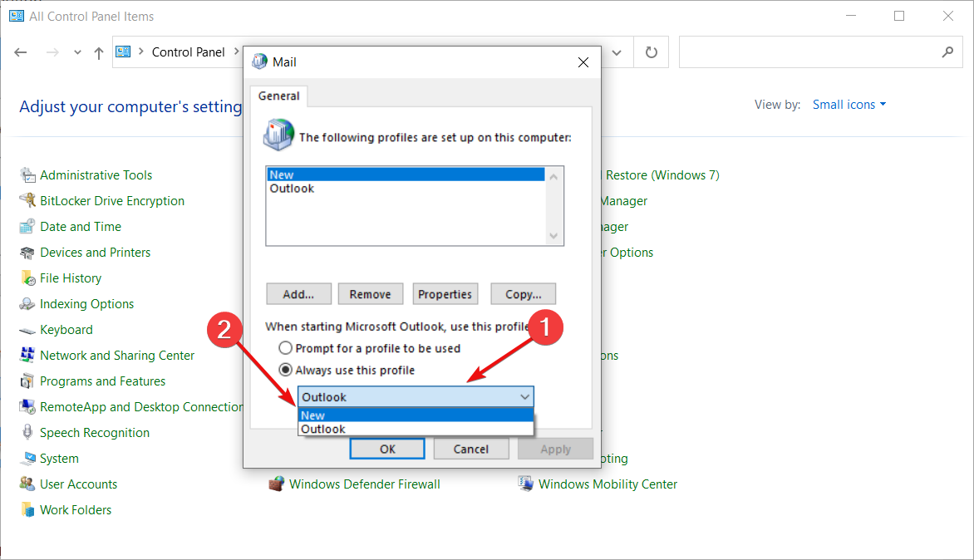Click the Date and Time icon

click(27, 227)
